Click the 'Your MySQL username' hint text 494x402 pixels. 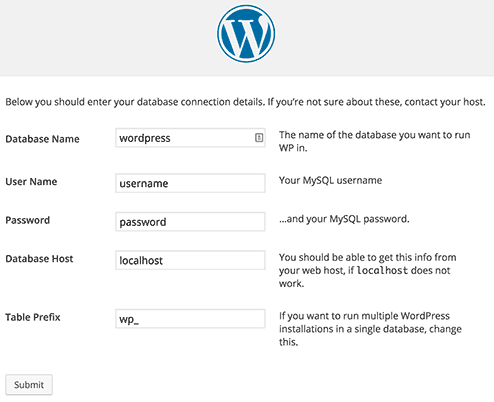pyautogui.click(x=330, y=180)
